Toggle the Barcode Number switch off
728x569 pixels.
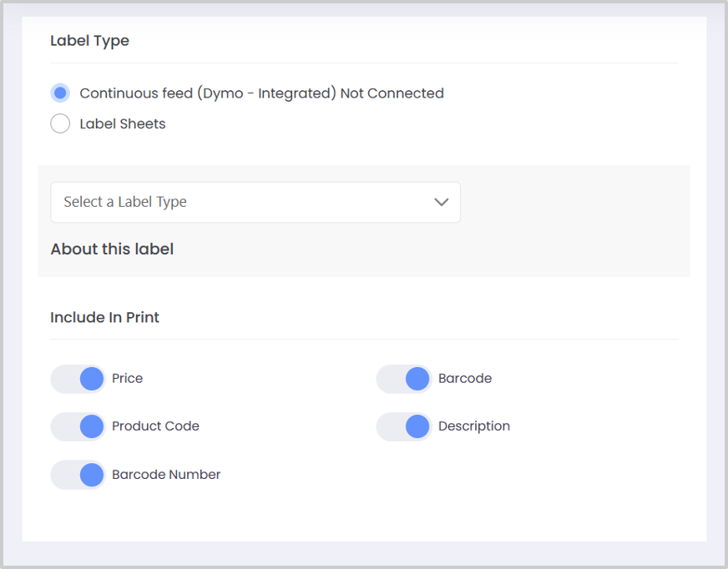point(78,475)
